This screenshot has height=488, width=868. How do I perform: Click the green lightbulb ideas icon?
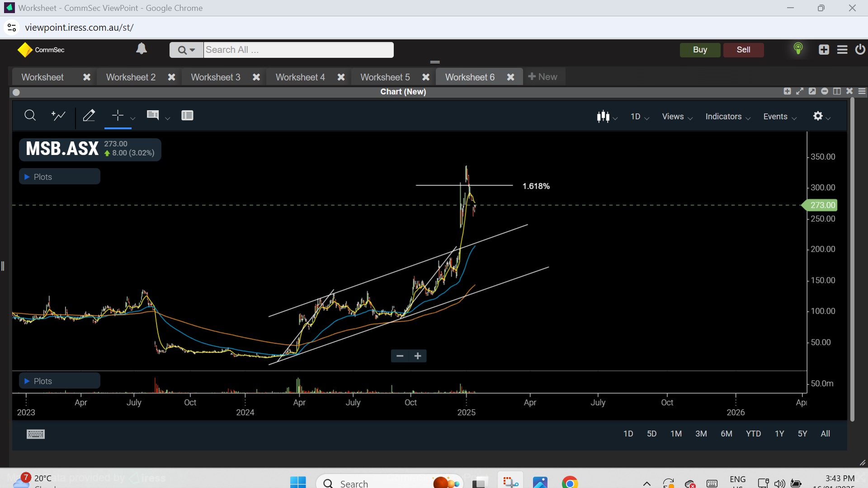(x=798, y=49)
